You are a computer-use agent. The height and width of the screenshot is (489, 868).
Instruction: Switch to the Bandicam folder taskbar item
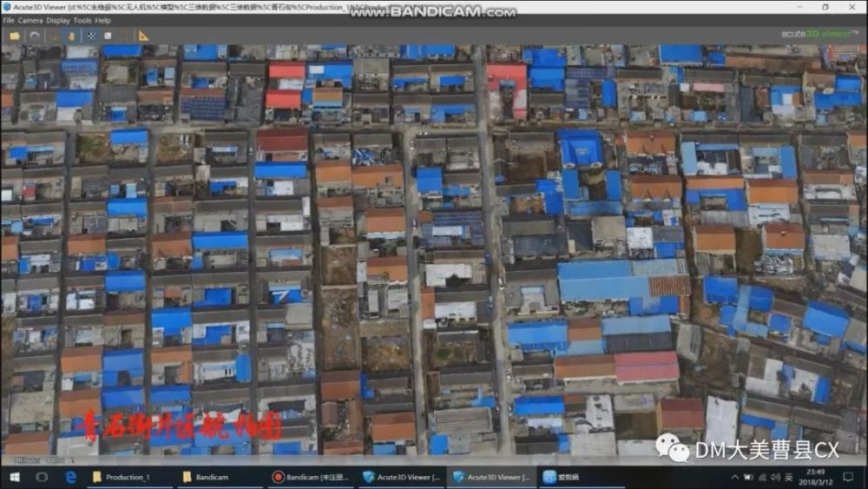(220, 477)
